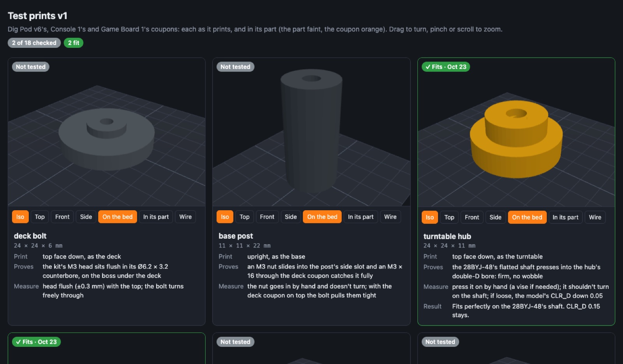This screenshot has height=364, width=623.
Task: Click the 'base post' title
Action: pos(236,236)
